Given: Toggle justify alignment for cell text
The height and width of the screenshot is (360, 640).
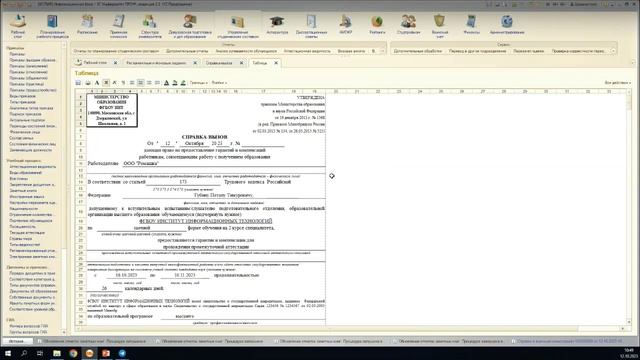Looking at the screenshot, I should click(x=158, y=82).
